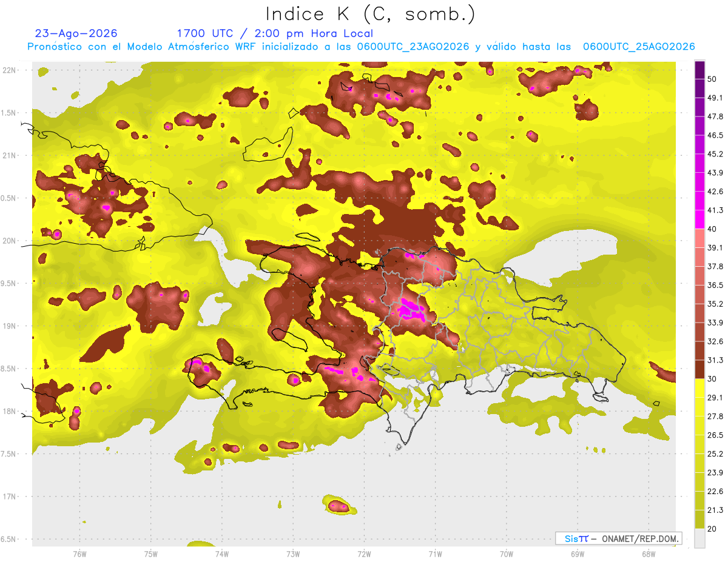Click the '17N' latitude axis label

point(10,497)
